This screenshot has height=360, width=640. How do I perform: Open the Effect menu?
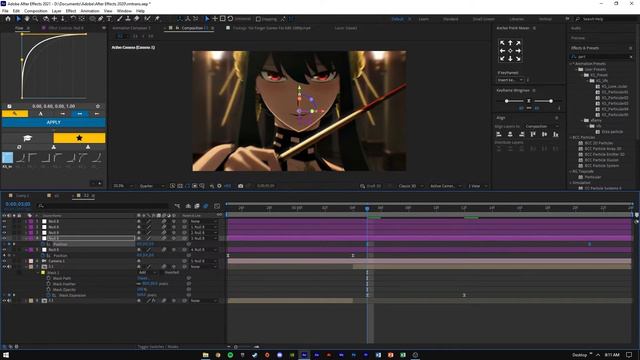tap(71, 11)
